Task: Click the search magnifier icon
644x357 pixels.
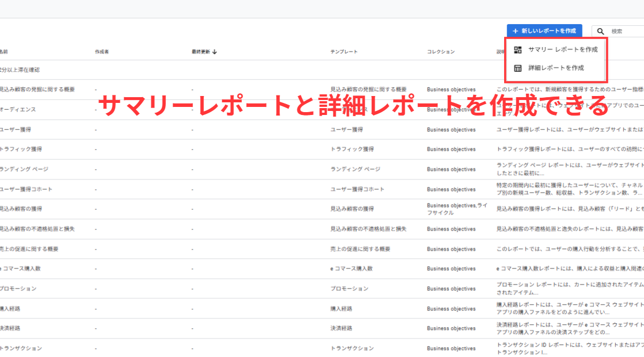Action: (601, 32)
